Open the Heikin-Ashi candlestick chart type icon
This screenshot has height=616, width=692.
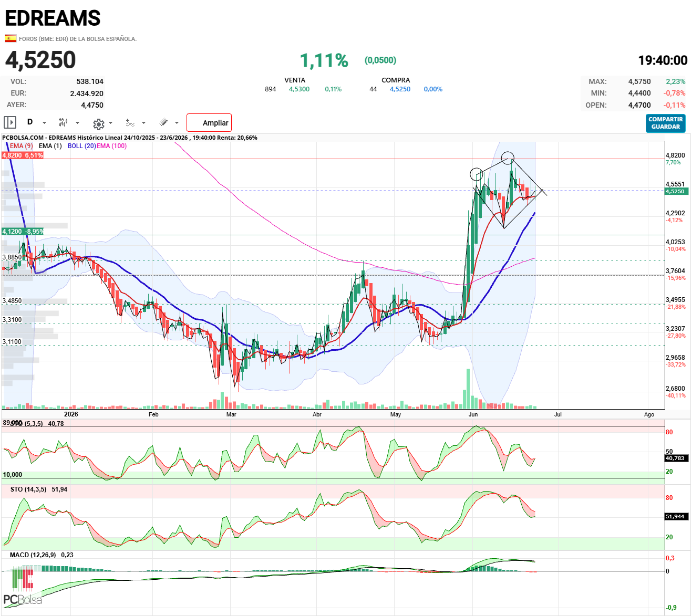coord(63,122)
